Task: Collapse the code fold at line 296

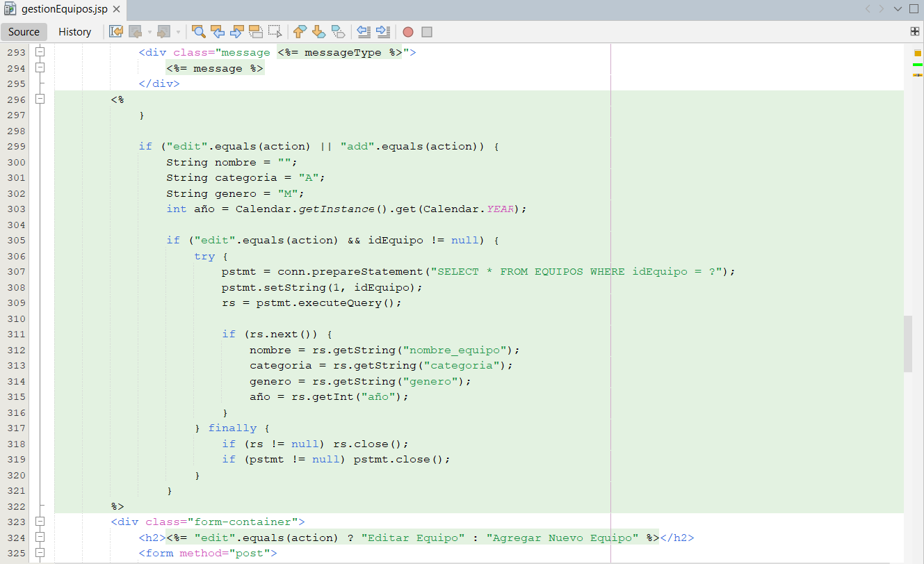Action: (40, 99)
